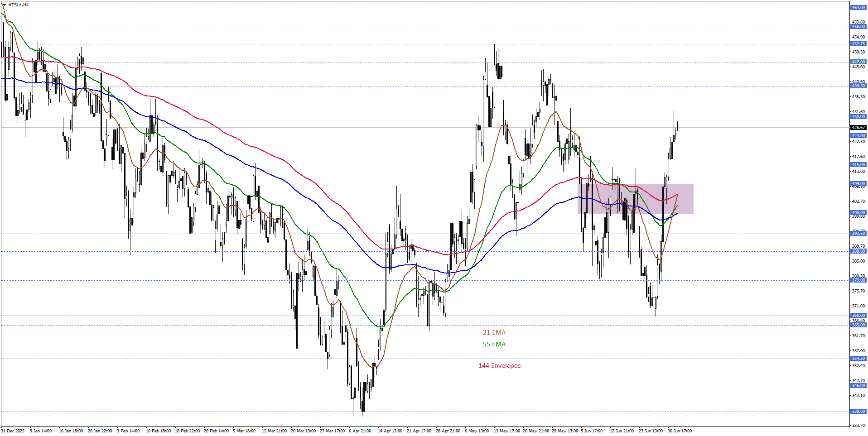
Task: Click the 417.60 price scale value
Action: pos(858,157)
